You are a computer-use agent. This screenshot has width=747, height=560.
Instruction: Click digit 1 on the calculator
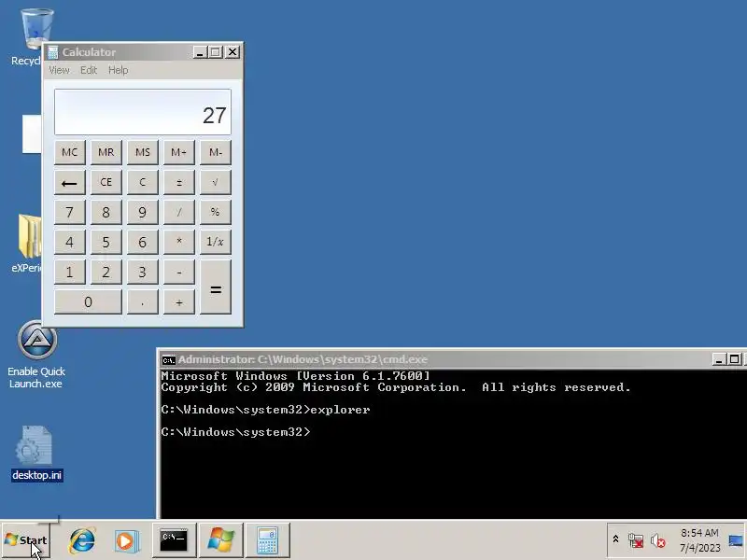[69, 273]
